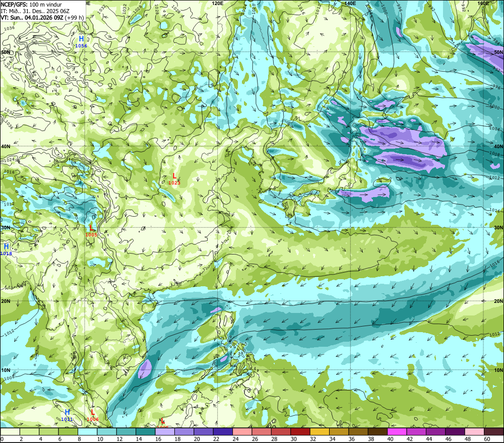Image resolution: width=504 pixels, height=443 pixels.
Task: Click the legend scale number '0'
Action: tap(2, 439)
